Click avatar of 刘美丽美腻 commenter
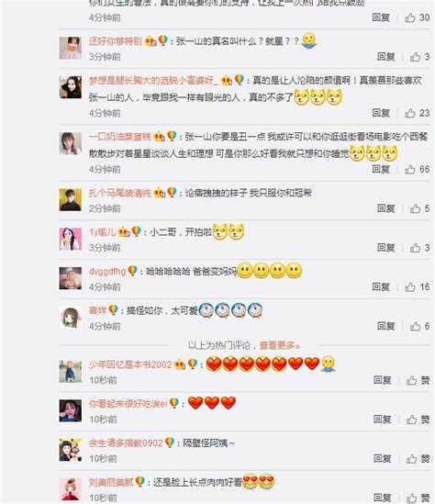This screenshot has height=504, width=435. tap(71, 488)
